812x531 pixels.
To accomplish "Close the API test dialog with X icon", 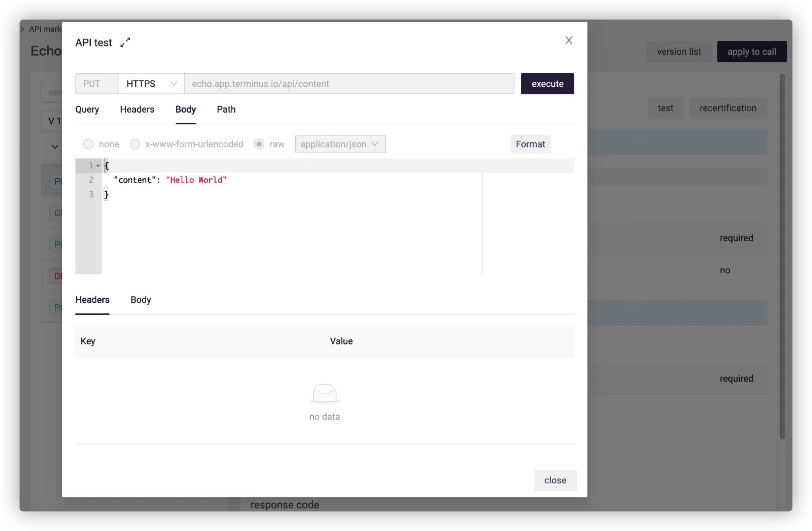I will pos(569,40).
